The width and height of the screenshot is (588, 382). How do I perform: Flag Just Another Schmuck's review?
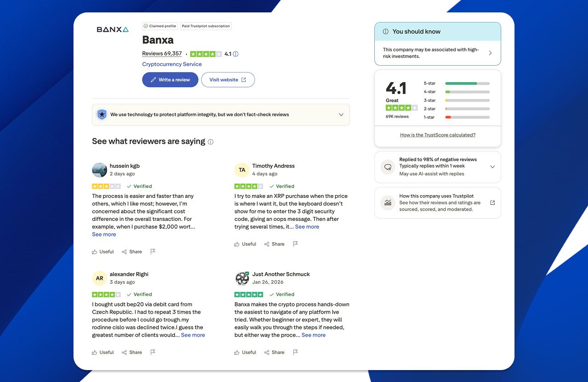pos(295,352)
